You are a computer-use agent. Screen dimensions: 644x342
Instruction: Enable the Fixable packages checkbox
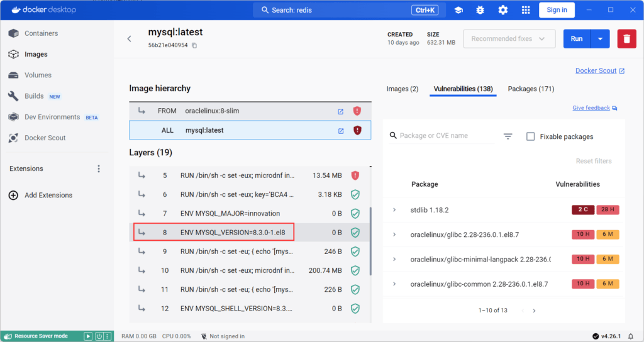click(530, 136)
